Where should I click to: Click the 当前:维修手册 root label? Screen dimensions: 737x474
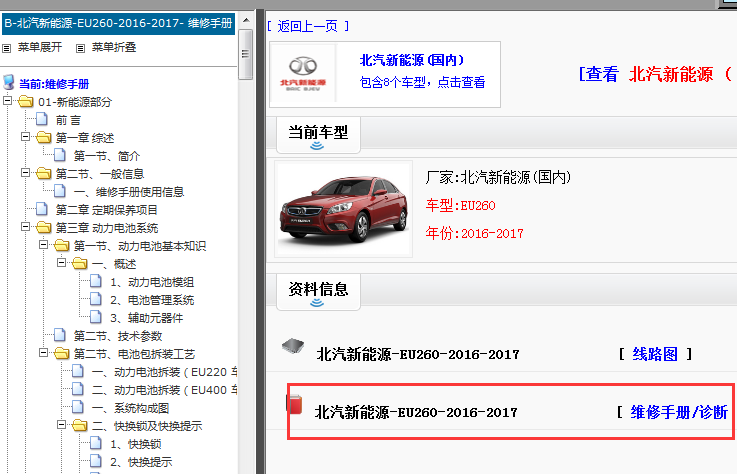point(54,84)
